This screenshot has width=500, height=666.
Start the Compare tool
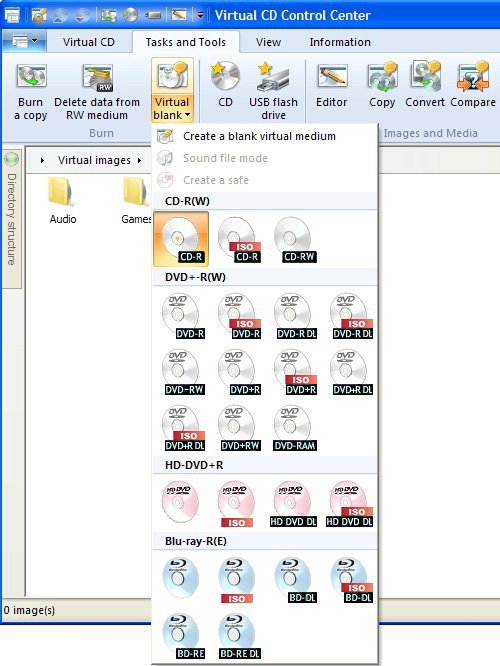[x=473, y=85]
